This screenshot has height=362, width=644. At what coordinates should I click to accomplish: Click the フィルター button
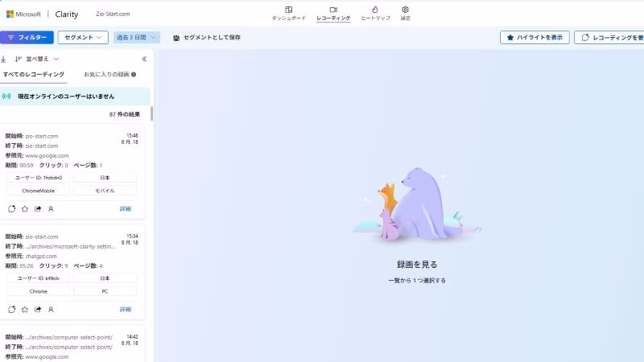[x=27, y=37]
